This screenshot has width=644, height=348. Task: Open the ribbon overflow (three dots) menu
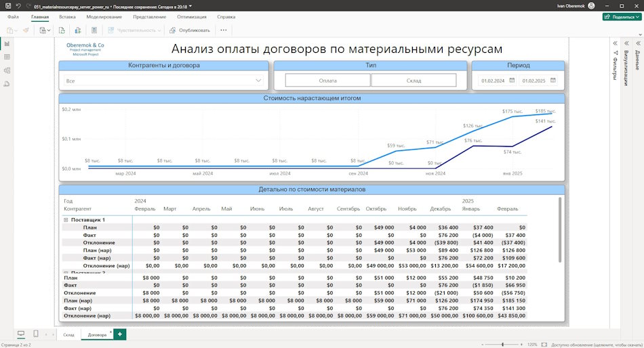(224, 30)
